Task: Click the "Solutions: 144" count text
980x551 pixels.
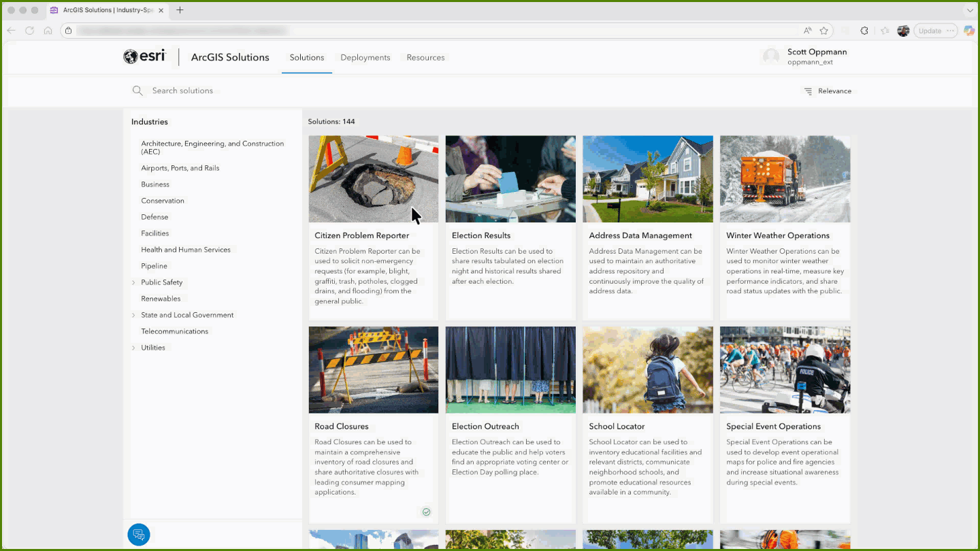Action: tap(331, 122)
